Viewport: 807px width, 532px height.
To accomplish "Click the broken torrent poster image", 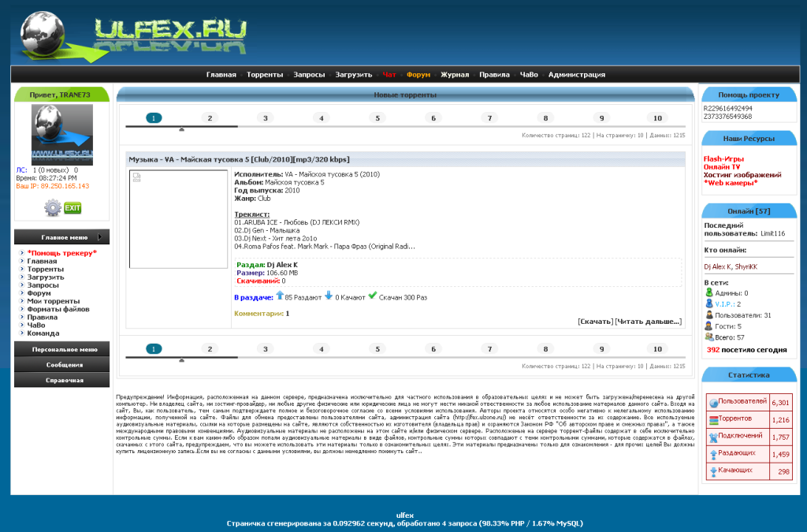I will (x=178, y=219).
